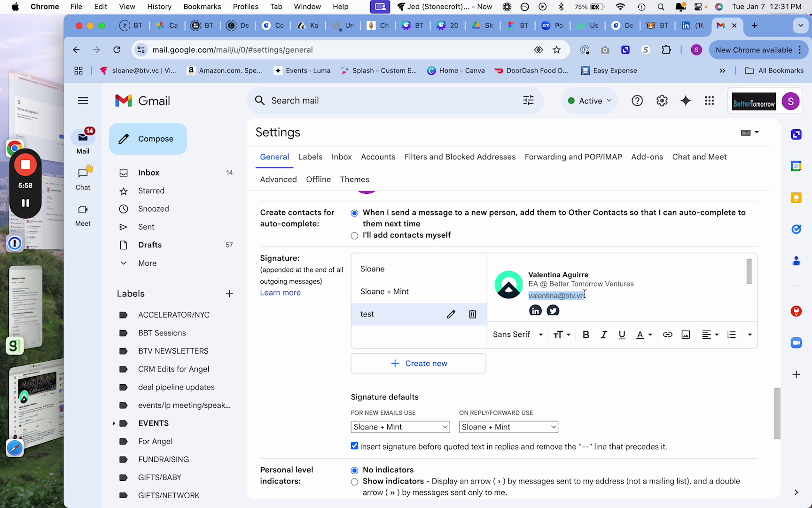Toggle italic formatting in signature editor
Screen dimensions: 812x508
click(x=604, y=334)
